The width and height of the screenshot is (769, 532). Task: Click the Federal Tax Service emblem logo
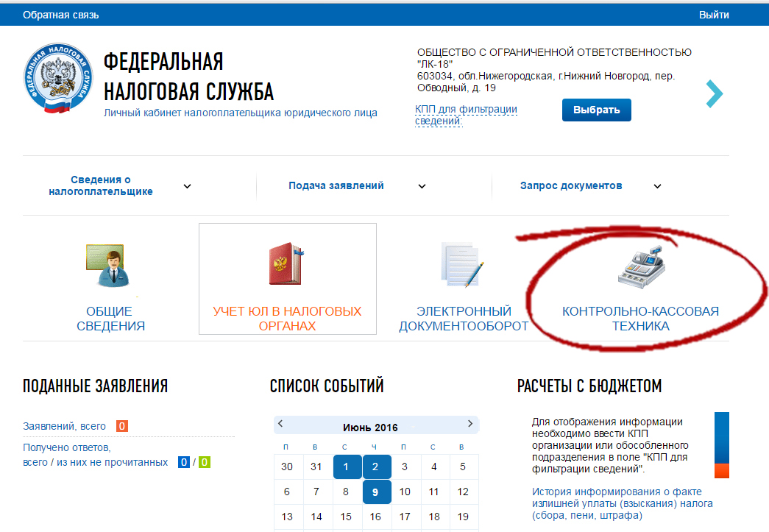tap(58, 81)
